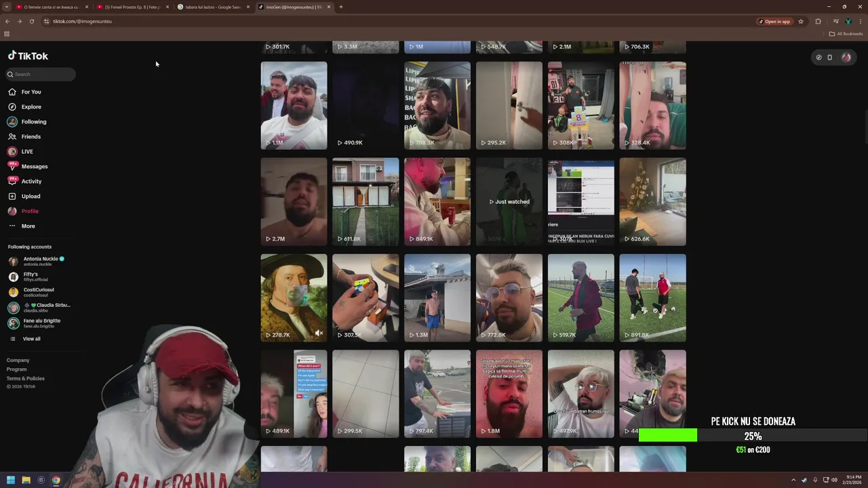Open the Activity notifications
The image size is (868, 488).
click(25, 181)
